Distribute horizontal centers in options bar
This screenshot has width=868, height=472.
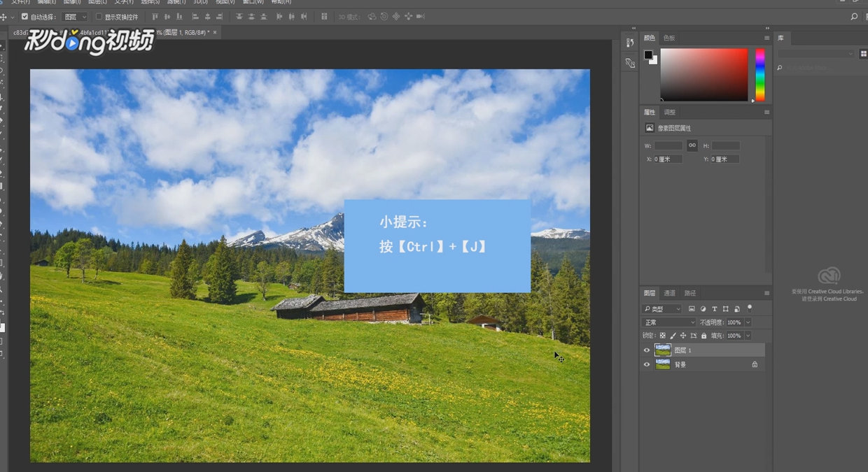[292, 17]
